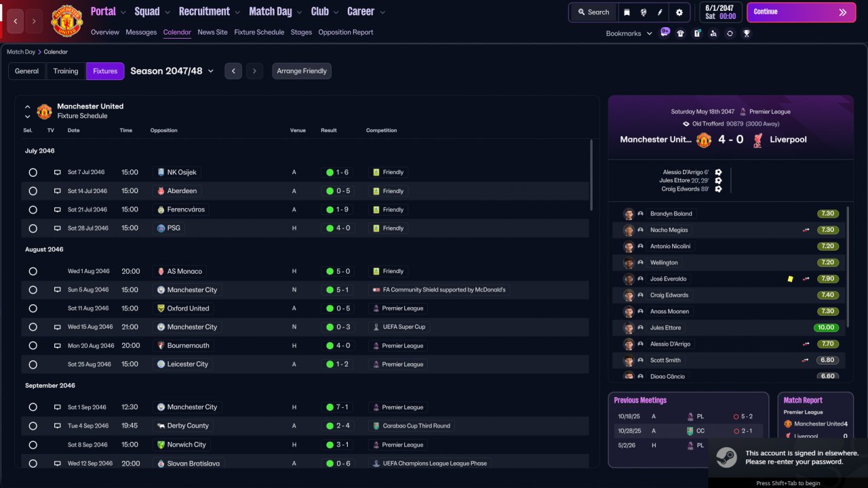Click the fixture list vertical scrollbar

pos(591,175)
